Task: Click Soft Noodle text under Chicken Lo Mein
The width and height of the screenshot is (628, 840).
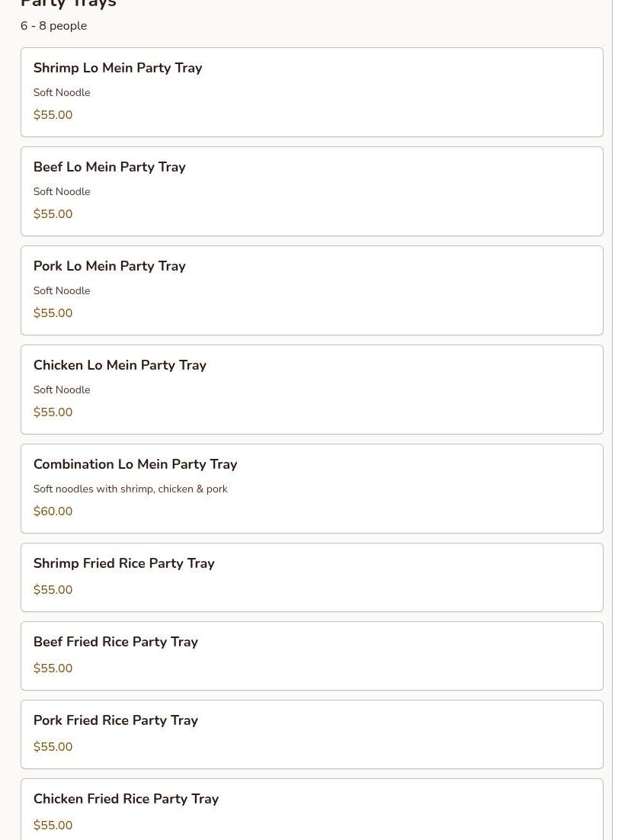Action: pos(62,390)
